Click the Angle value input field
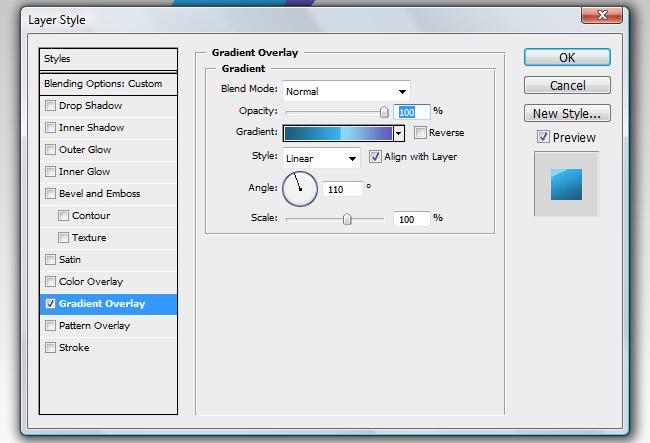 point(342,188)
